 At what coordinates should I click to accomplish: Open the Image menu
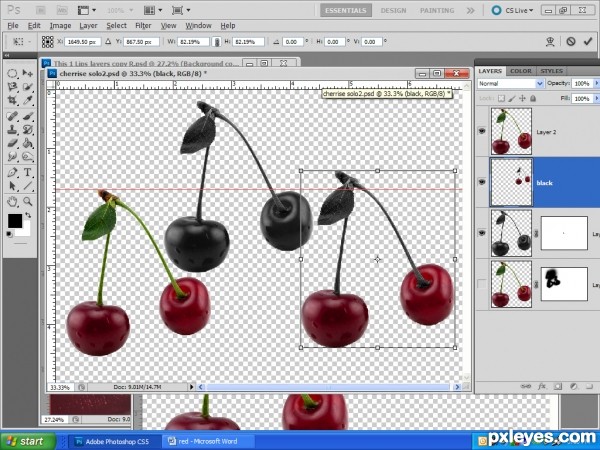[60, 26]
